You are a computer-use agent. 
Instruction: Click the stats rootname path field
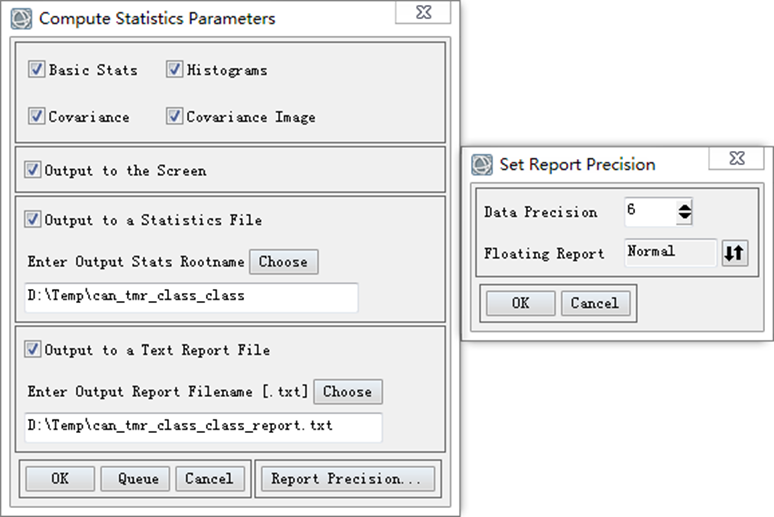click(190, 296)
